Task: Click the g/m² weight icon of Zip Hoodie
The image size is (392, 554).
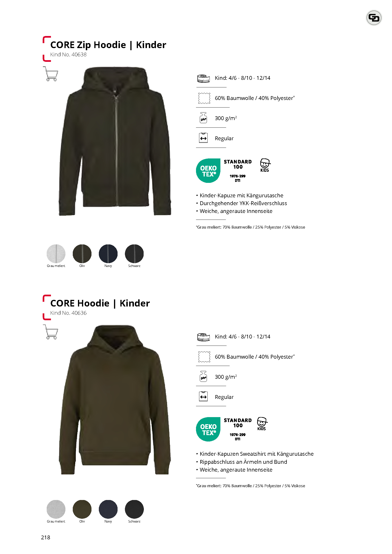Action: coord(204,118)
